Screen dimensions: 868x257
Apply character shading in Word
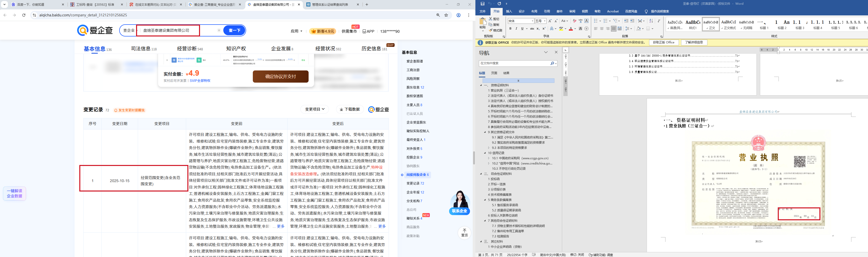point(580,29)
